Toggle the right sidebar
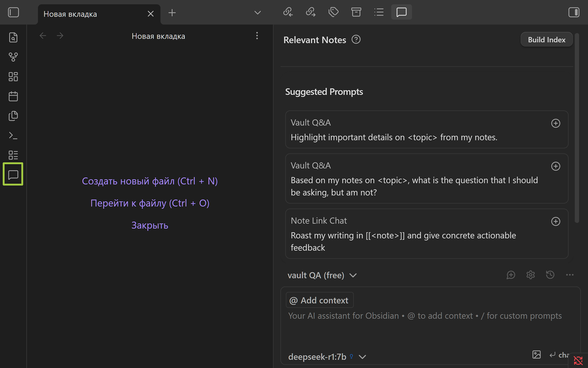This screenshot has height=368, width=588. (x=574, y=12)
